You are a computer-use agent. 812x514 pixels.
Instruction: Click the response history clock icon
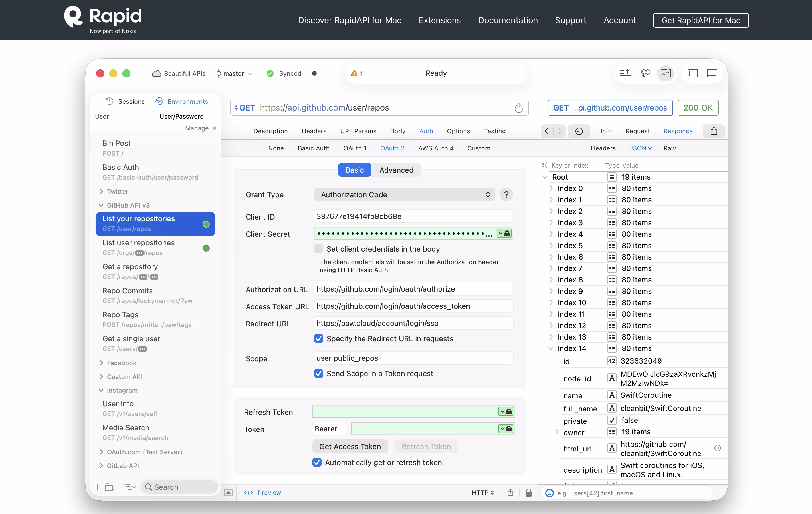[x=579, y=131]
